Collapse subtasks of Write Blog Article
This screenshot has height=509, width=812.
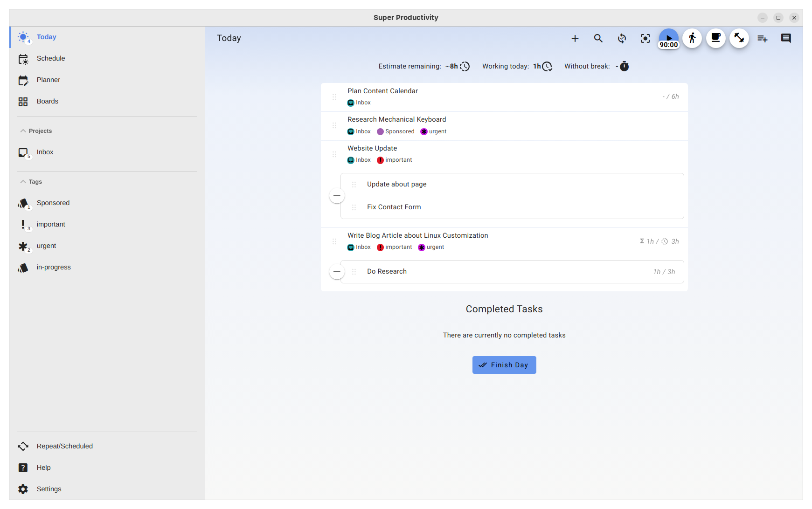pos(337,272)
